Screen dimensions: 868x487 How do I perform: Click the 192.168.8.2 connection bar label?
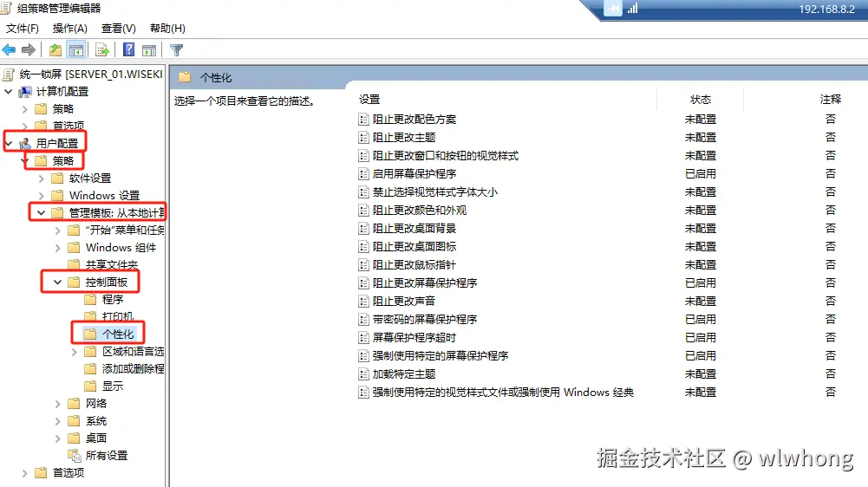click(826, 9)
